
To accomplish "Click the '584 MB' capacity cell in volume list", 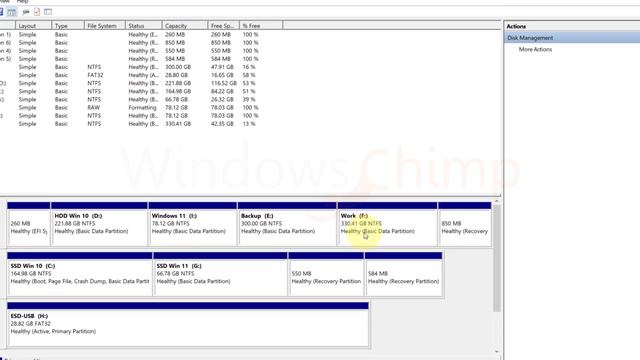I will point(175,59).
